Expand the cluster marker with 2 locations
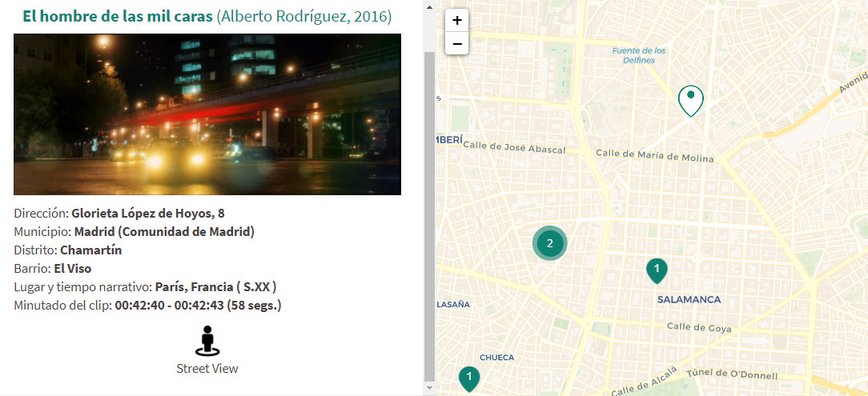 (x=549, y=242)
